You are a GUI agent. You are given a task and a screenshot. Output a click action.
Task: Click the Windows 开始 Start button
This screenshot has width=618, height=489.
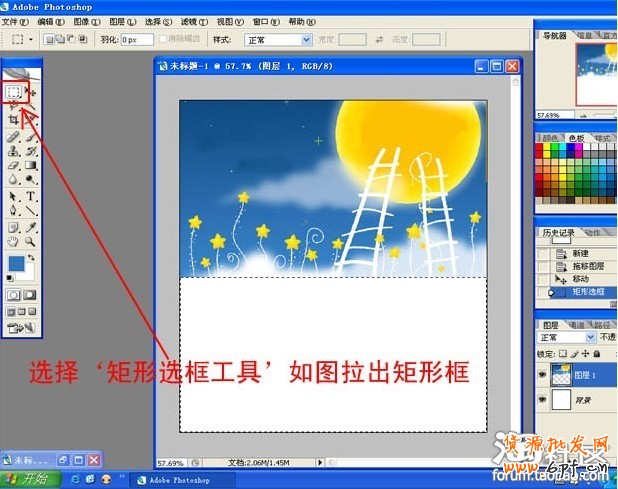31,479
